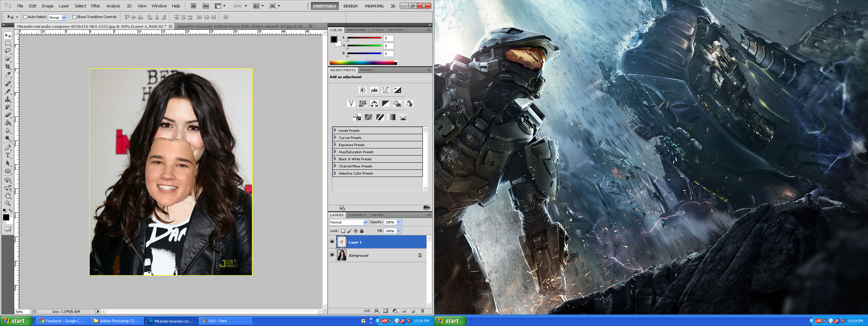
Task: Add a Levels adjustment
Action: (374, 90)
